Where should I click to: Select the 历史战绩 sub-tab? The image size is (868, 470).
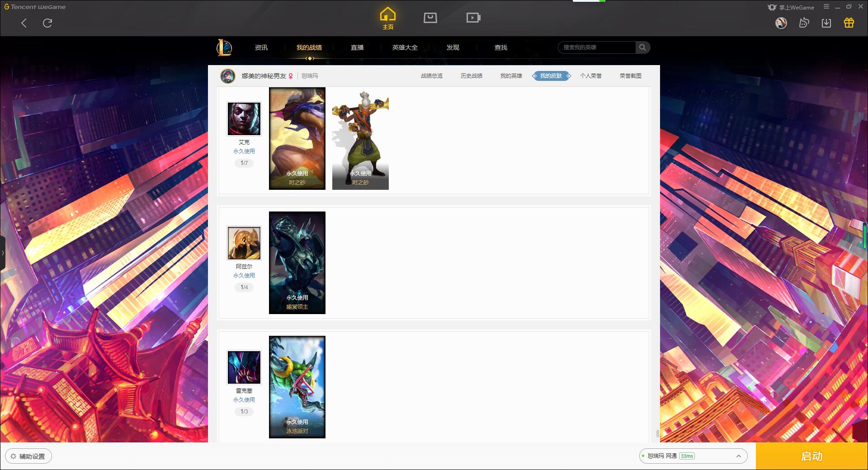[x=472, y=76]
